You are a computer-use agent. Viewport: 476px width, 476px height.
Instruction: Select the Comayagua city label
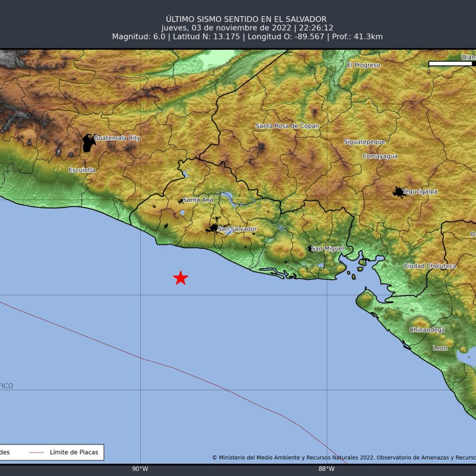pos(380,156)
